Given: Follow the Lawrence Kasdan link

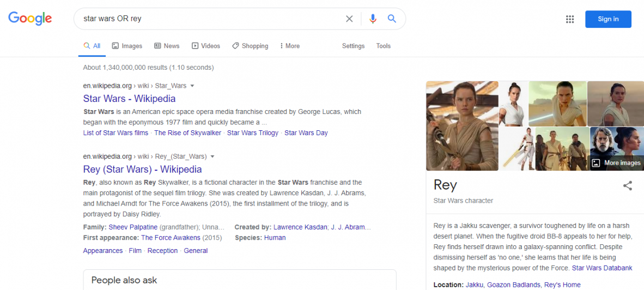Looking at the screenshot, I should coord(300,227).
